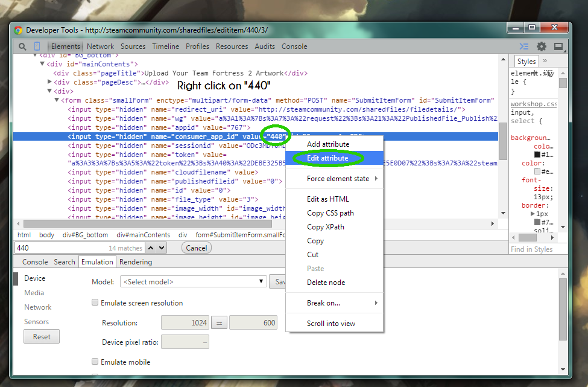
Task: Click the Elements horizontal scrollbar thumb
Action: click(148, 224)
